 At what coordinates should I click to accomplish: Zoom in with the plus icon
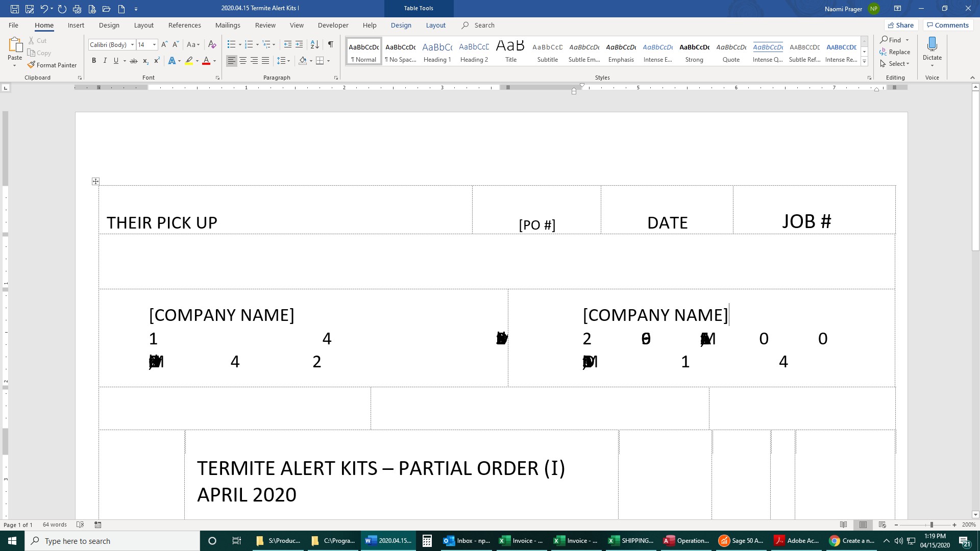coord(954,524)
